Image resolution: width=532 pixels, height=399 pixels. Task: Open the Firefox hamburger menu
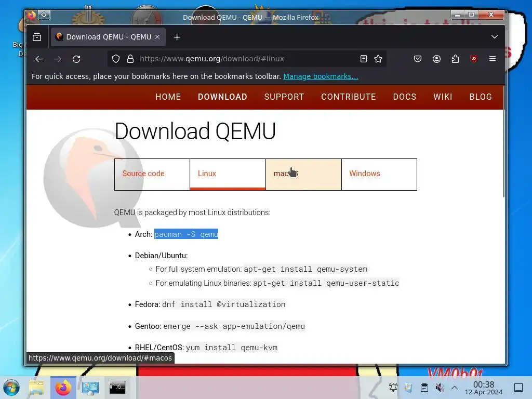[493, 59]
